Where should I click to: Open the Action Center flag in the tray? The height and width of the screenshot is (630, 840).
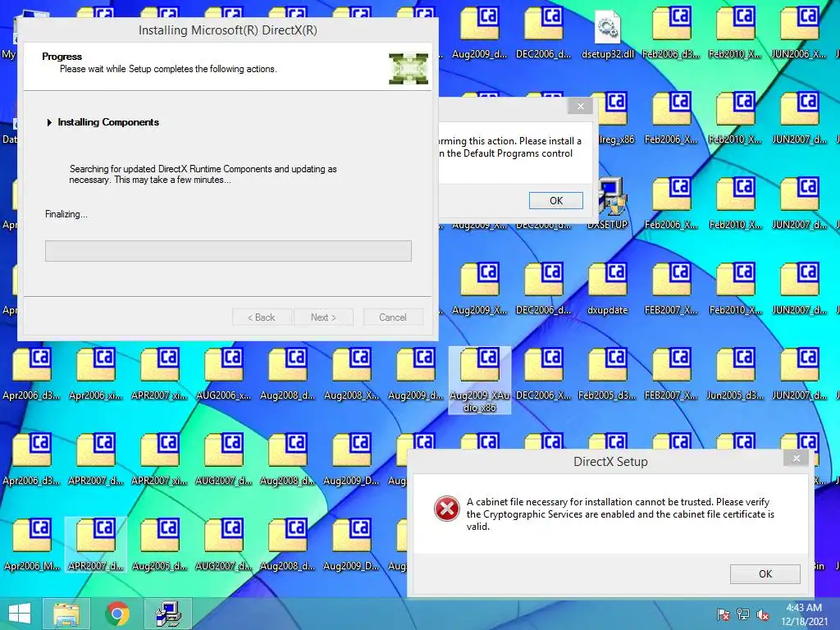[723, 614]
